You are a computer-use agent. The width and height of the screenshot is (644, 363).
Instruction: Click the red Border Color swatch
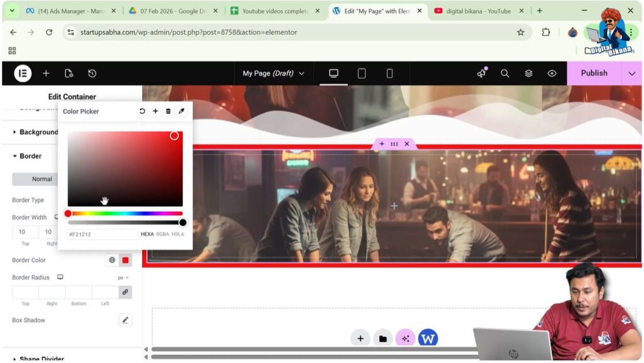pyautogui.click(x=125, y=260)
